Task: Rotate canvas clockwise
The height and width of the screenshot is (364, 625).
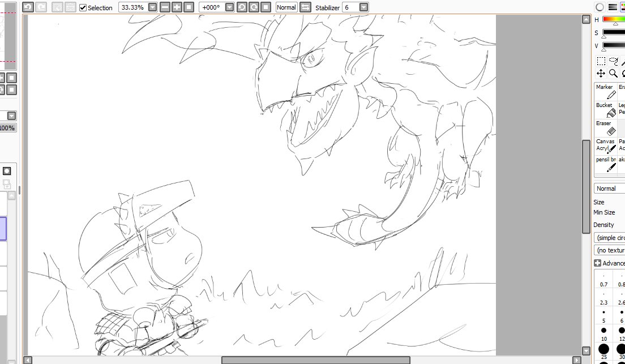Action: pos(254,7)
